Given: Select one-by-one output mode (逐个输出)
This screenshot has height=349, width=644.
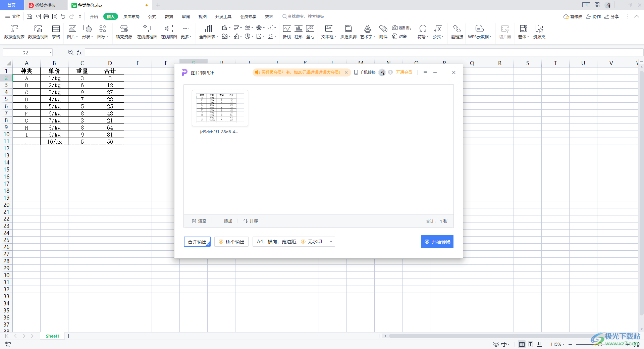Looking at the screenshot, I should (x=231, y=242).
